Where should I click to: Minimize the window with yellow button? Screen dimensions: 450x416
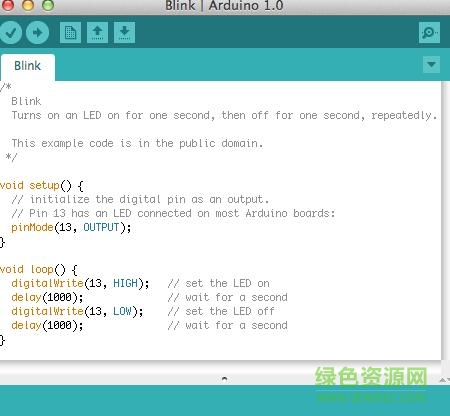pos(28,5)
